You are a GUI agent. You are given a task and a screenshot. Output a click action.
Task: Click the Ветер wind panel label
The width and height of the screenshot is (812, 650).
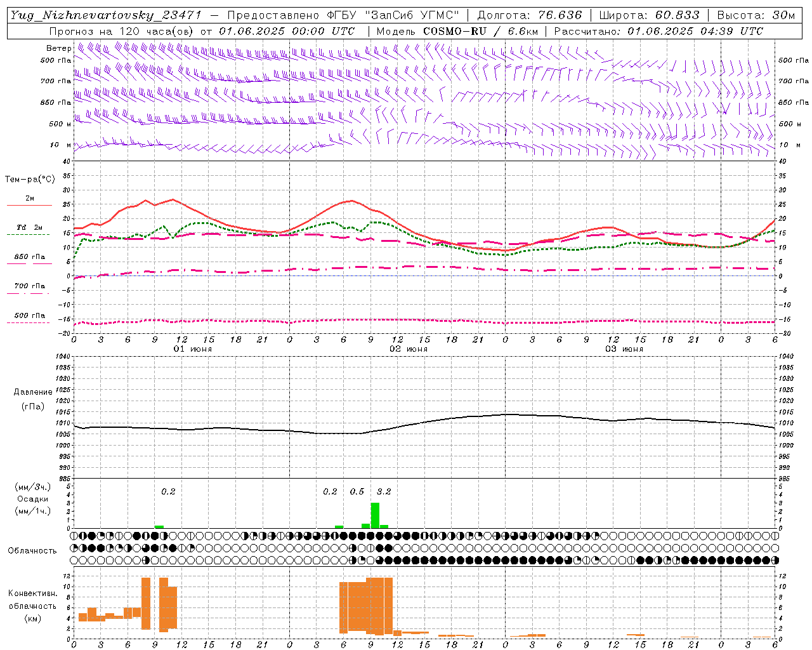pos(58,48)
